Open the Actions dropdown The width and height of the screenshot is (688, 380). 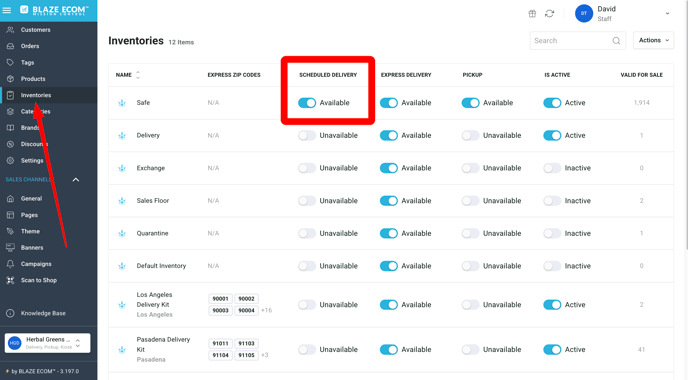pos(653,40)
